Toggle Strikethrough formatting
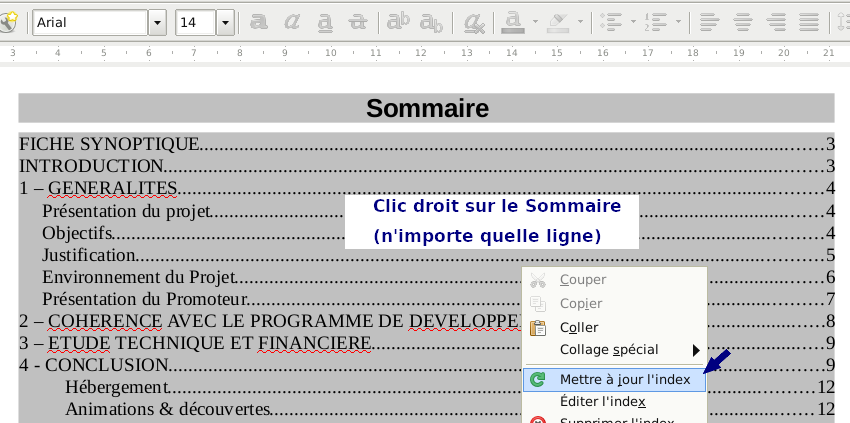The height and width of the screenshot is (423, 850). [x=358, y=22]
